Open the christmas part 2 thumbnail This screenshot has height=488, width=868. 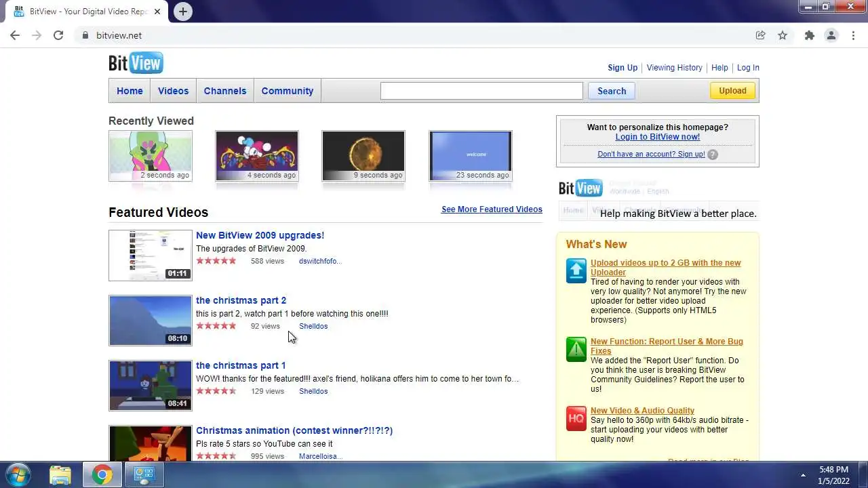click(151, 321)
